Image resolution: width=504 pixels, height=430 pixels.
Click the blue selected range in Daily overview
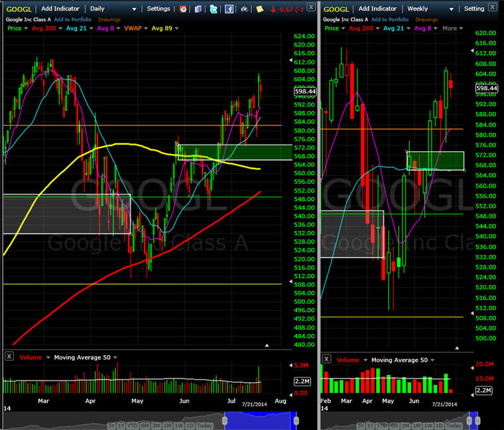261,420
